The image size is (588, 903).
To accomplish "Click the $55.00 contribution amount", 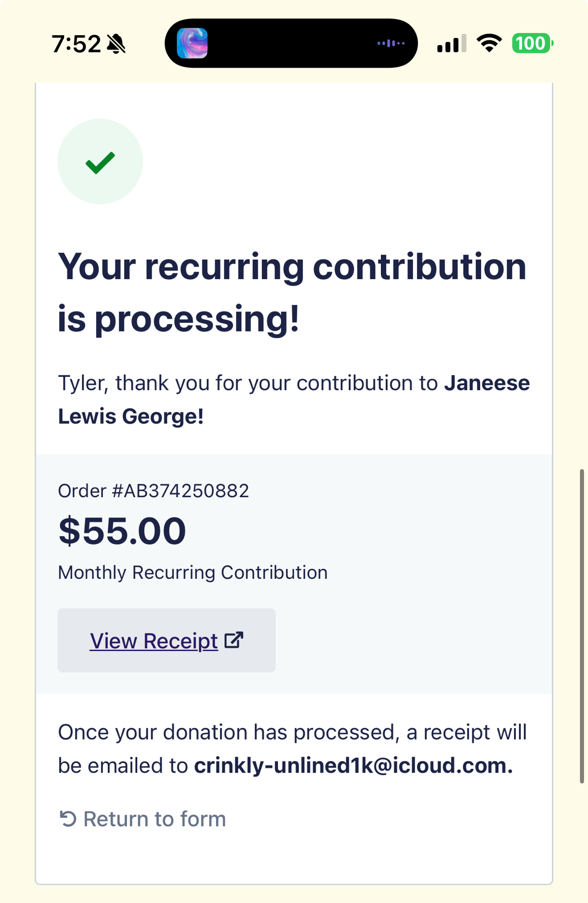I will (122, 531).
